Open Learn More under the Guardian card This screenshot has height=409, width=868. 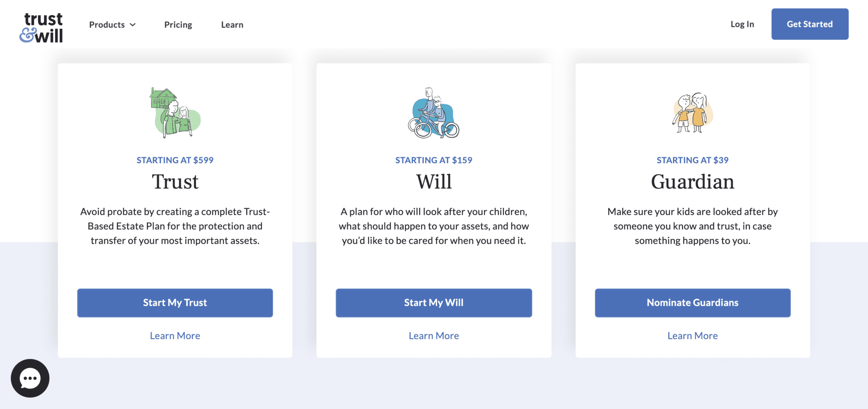(x=692, y=335)
